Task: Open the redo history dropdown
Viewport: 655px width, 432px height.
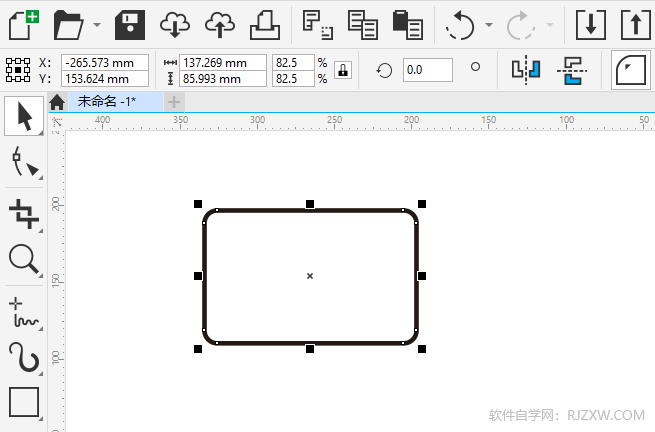Action: [550, 25]
